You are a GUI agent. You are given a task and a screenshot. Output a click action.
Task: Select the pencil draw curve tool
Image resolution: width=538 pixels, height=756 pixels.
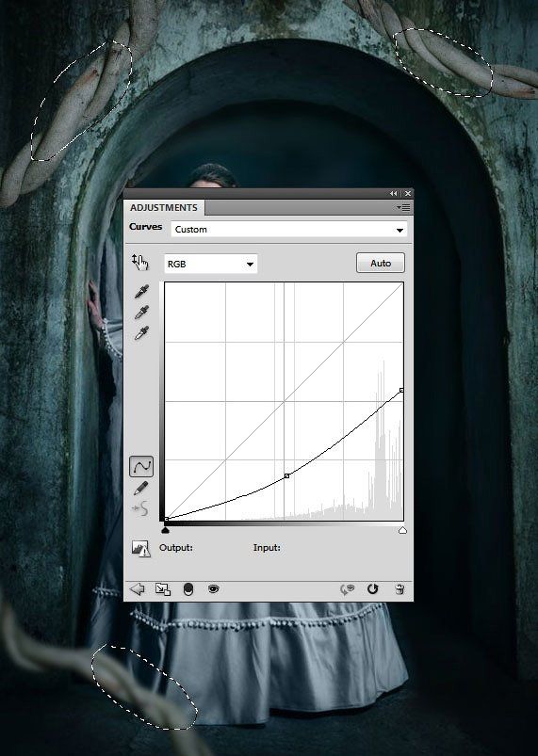click(140, 489)
